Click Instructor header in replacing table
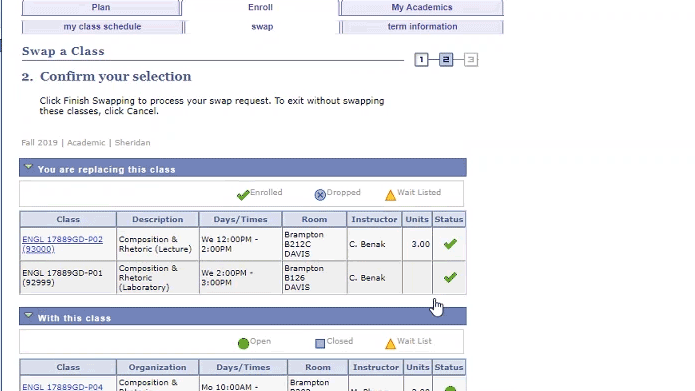 coord(374,219)
